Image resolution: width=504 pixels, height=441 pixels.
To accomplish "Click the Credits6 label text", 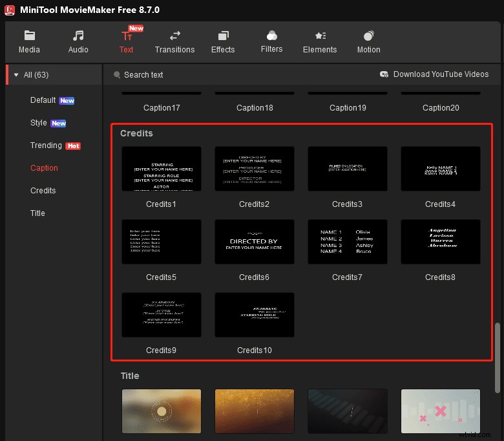I will click(254, 277).
